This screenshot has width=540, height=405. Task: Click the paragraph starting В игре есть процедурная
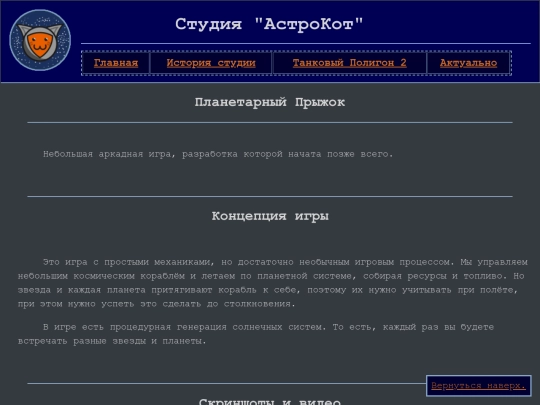coord(256,334)
